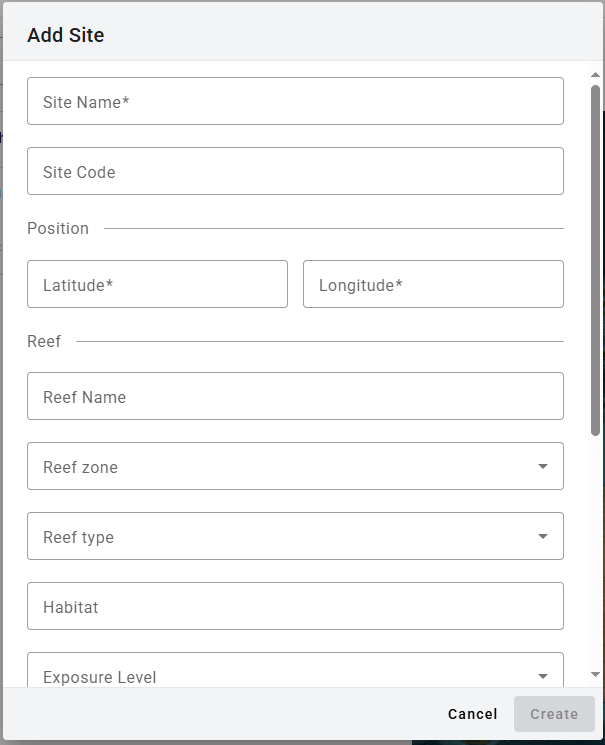Click the dialog's vertical scrollbar thumb
605x745 pixels.
(x=595, y=260)
